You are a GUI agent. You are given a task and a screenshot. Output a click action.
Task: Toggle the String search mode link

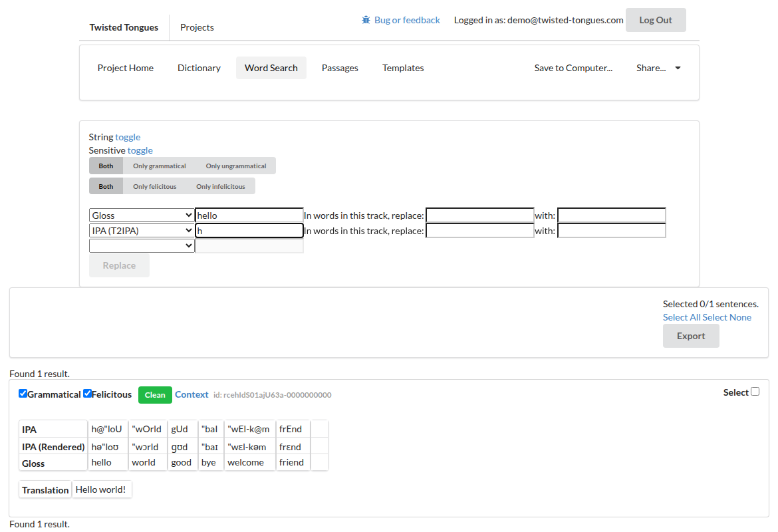tap(128, 137)
